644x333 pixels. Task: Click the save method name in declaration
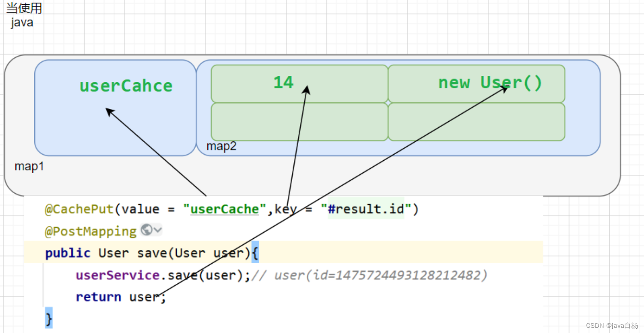pos(152,253)
